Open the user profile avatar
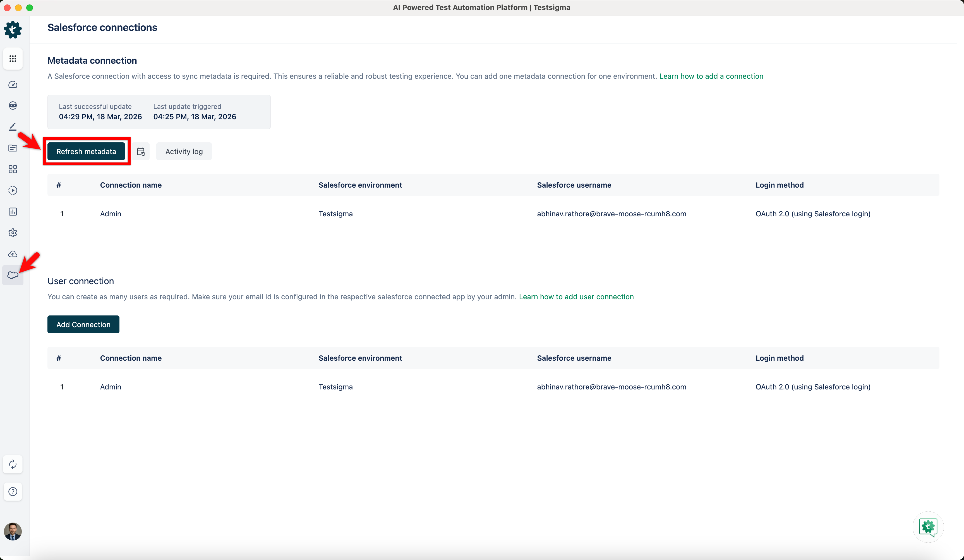The height and width of the screenshot is (560, 964). (x=13, y=531)
